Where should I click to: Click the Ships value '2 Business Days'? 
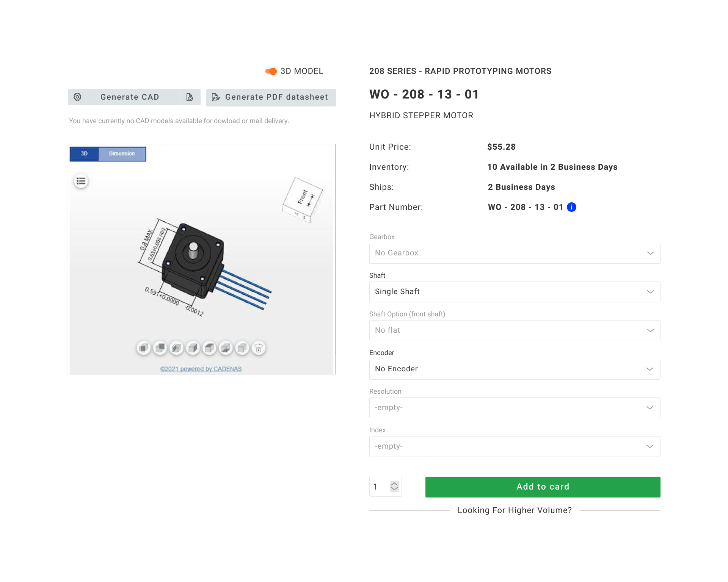tap(521, 187)
